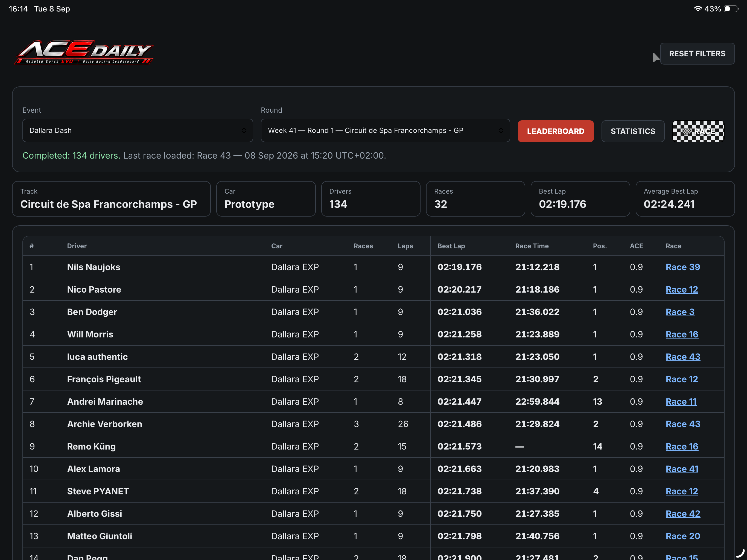This screenshot has height=560, width=747.
Task: Open Race 12 link for Nico Pastore
Action: pyautogui.click(x=682, y=290)
